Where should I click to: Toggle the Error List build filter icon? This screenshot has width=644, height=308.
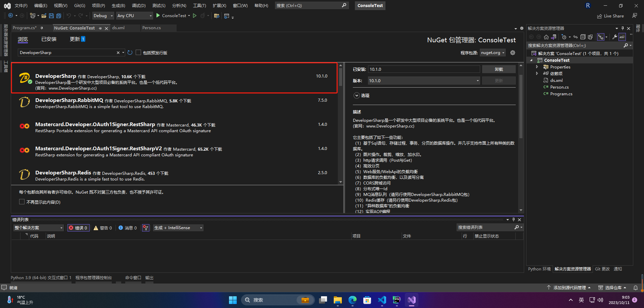tap(145, 228)
